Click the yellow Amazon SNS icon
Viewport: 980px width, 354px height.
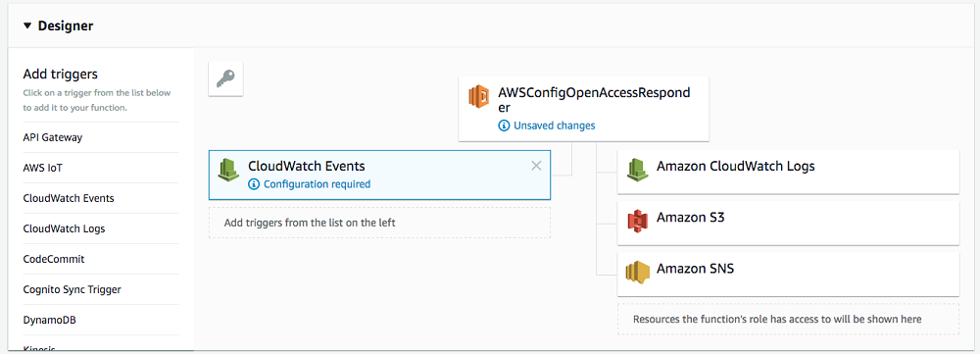pos(638,272)
